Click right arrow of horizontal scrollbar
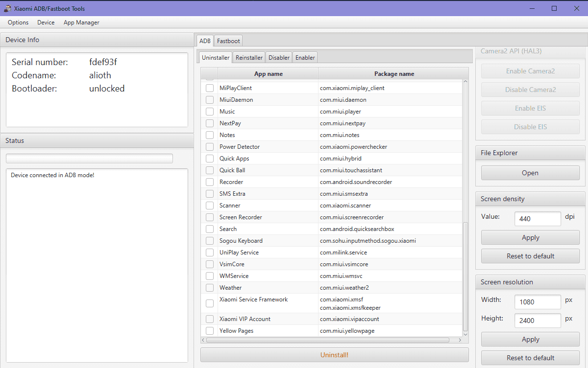The width and height of the screenshot is (588, 368). point(460,340)
